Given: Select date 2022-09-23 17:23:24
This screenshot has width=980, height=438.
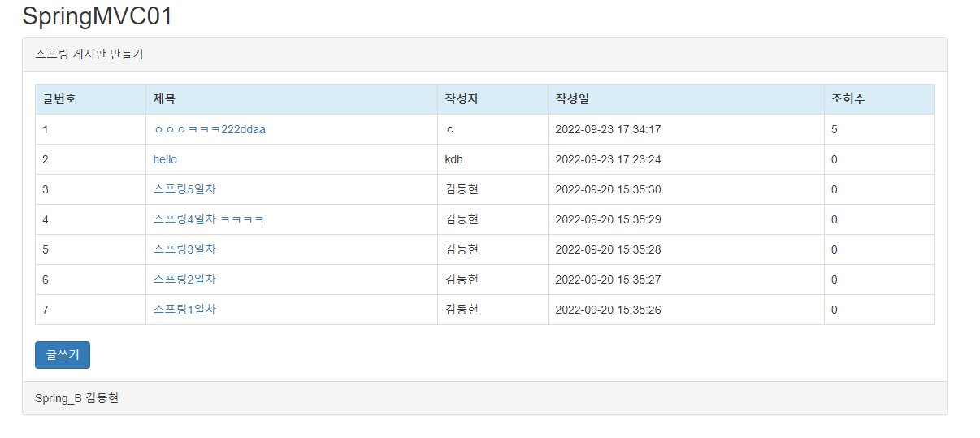Looking at the screenshot, I should (x=608, y=159).
